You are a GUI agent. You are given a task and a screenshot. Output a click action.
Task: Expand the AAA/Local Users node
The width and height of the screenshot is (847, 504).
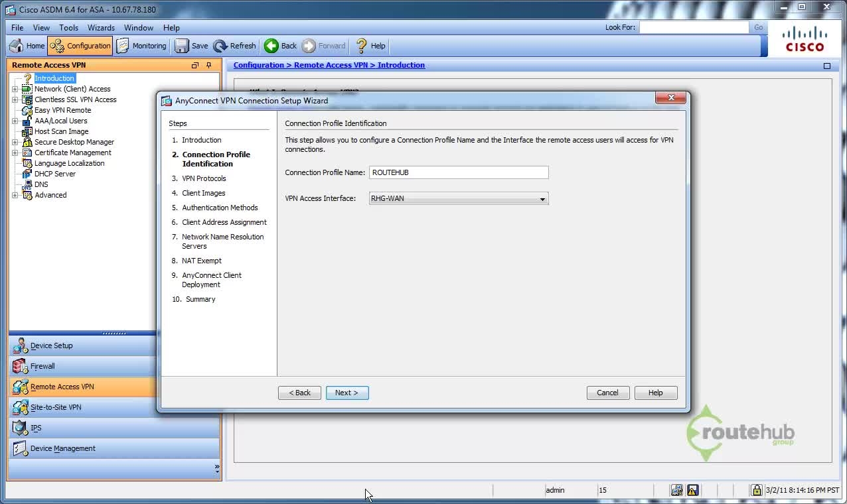15,121
